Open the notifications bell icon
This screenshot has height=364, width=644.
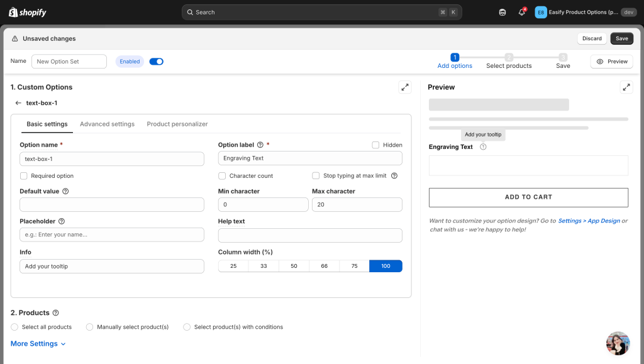[x=521, y=12]
